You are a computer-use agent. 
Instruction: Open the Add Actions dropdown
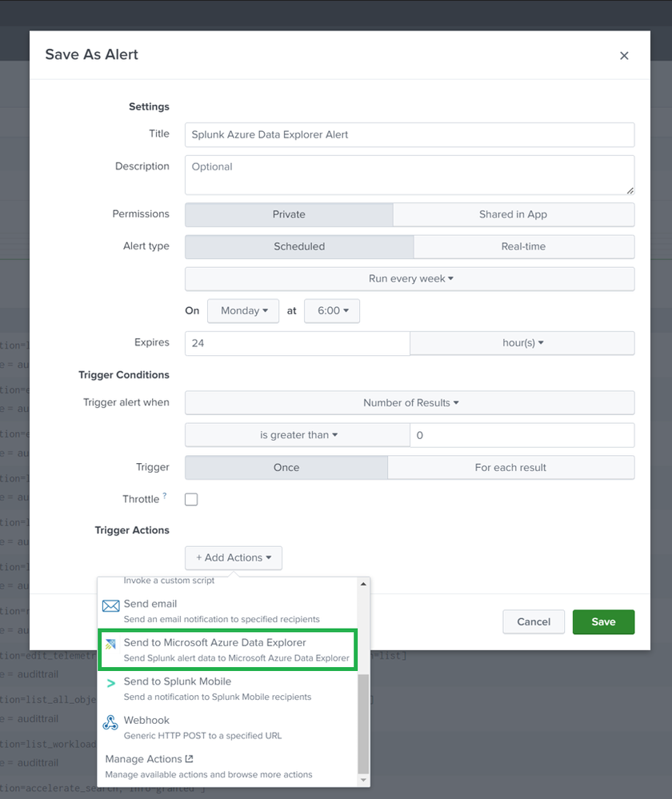[234, 558]
